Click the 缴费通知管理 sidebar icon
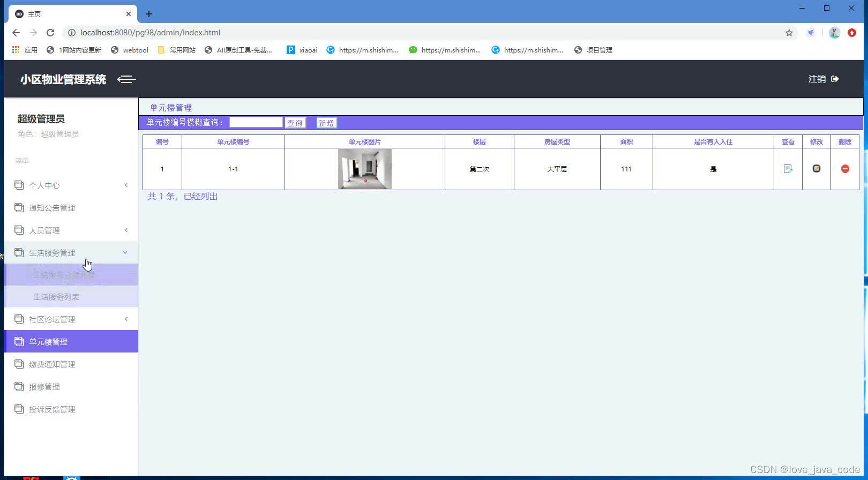 click(19, 364)
